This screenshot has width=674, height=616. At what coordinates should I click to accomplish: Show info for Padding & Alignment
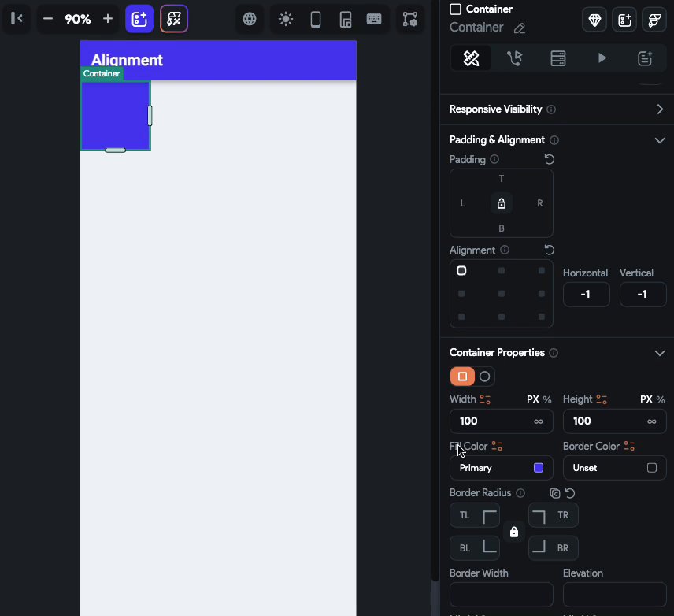point(554,140)
